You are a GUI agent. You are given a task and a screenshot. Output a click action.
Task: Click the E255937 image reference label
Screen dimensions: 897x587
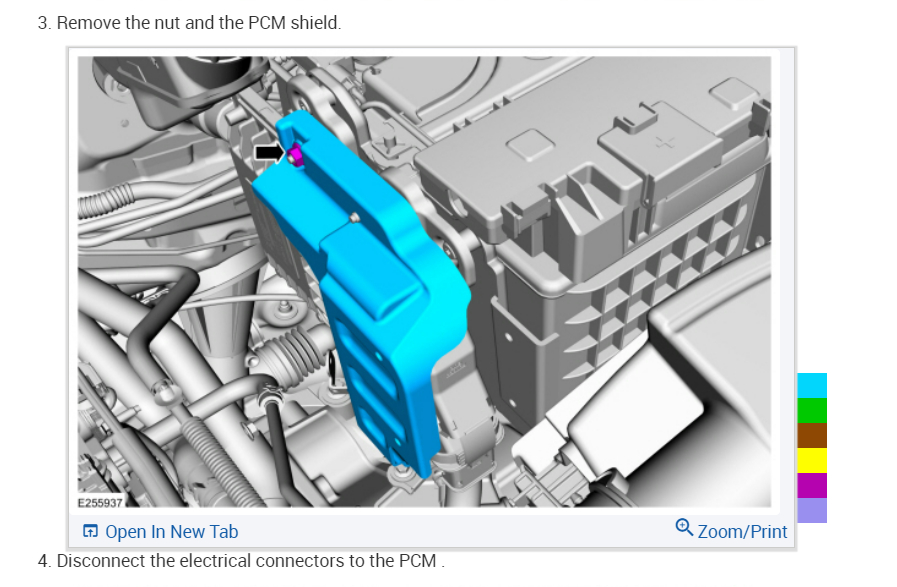click(x=100, y=502)
